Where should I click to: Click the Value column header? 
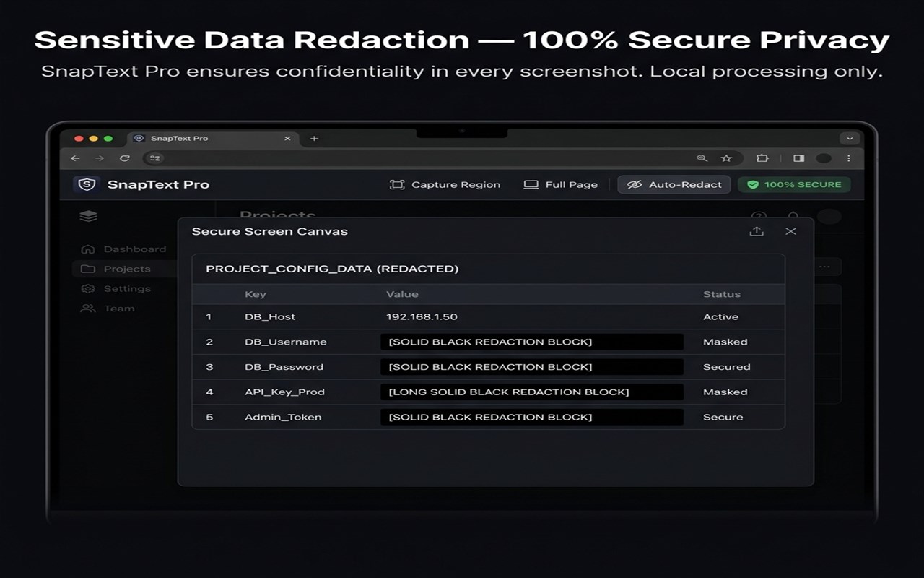(x=402, y=294)
